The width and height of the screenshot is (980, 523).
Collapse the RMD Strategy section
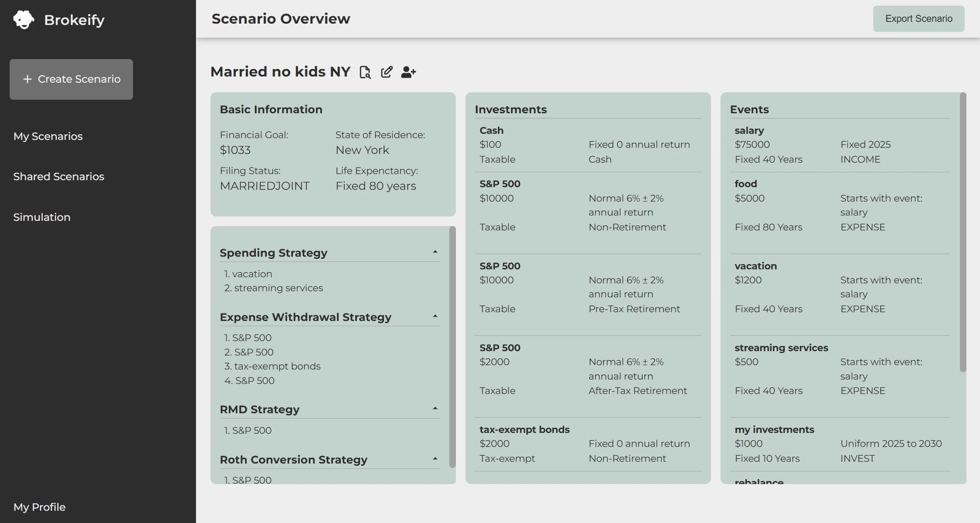click(434, 408)
